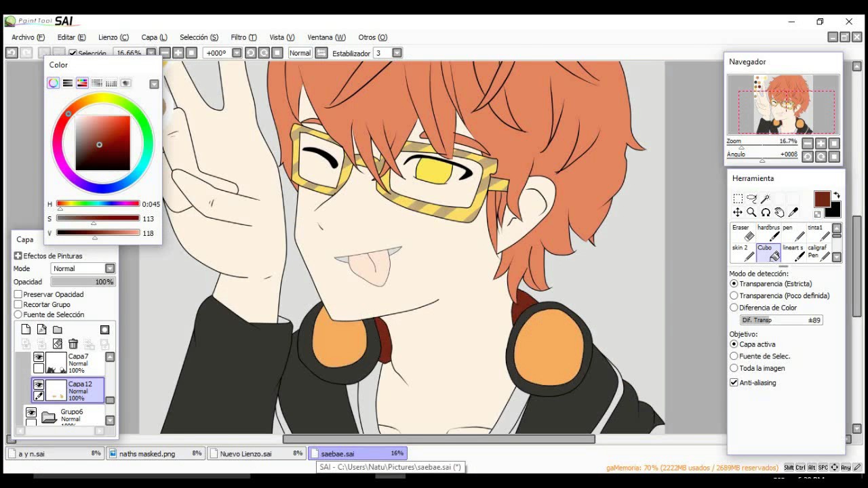Create a new normal layer
Screen dimensions: 868x488
point(26,329)
